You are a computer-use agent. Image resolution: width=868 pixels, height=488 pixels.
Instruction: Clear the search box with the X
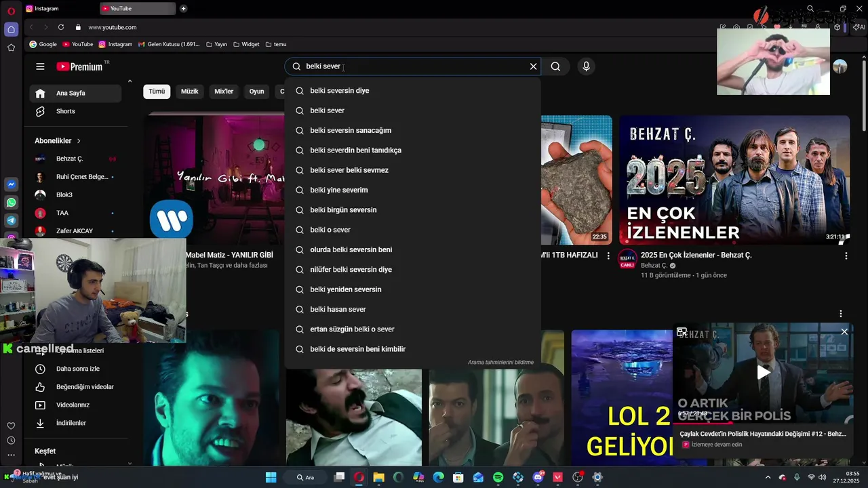point(533,66)
